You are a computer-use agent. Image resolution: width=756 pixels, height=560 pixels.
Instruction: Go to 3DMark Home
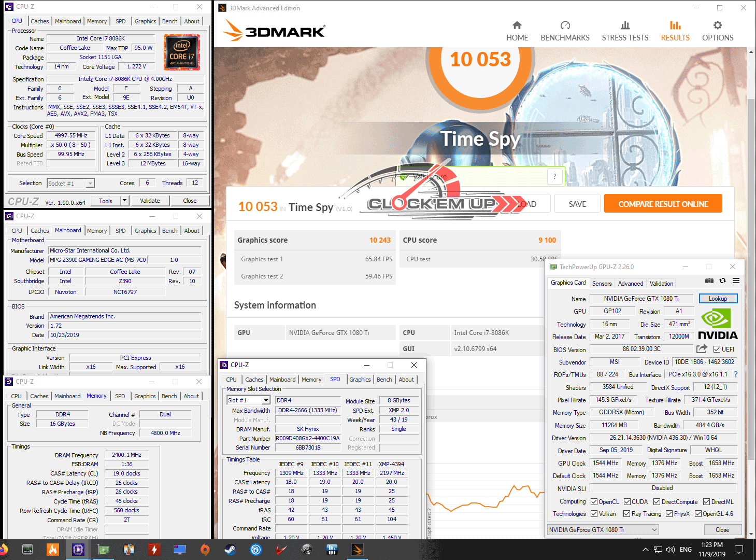pyautogui.click(x=517, y=31)
